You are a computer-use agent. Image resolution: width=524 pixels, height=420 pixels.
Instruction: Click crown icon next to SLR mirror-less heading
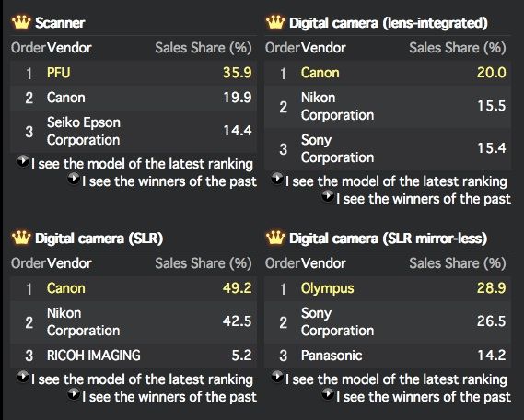point(275,238)
